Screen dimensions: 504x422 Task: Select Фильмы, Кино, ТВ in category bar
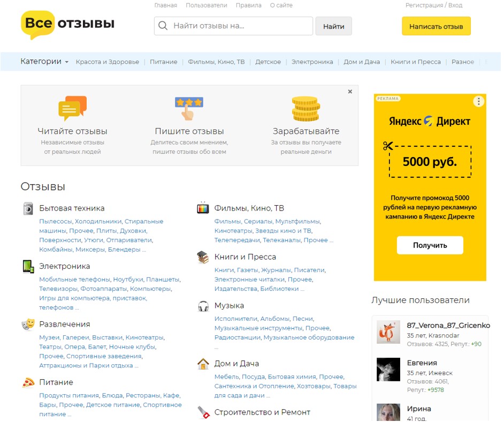216,62
